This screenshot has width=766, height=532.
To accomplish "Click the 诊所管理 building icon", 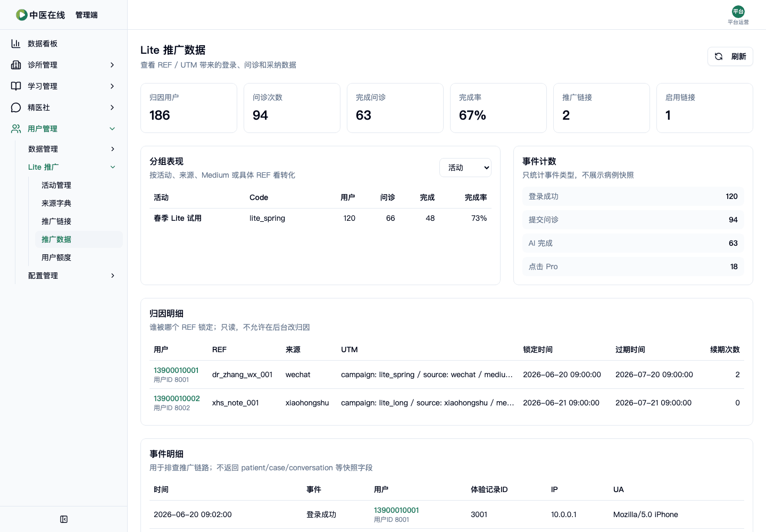I will (16, 65).
